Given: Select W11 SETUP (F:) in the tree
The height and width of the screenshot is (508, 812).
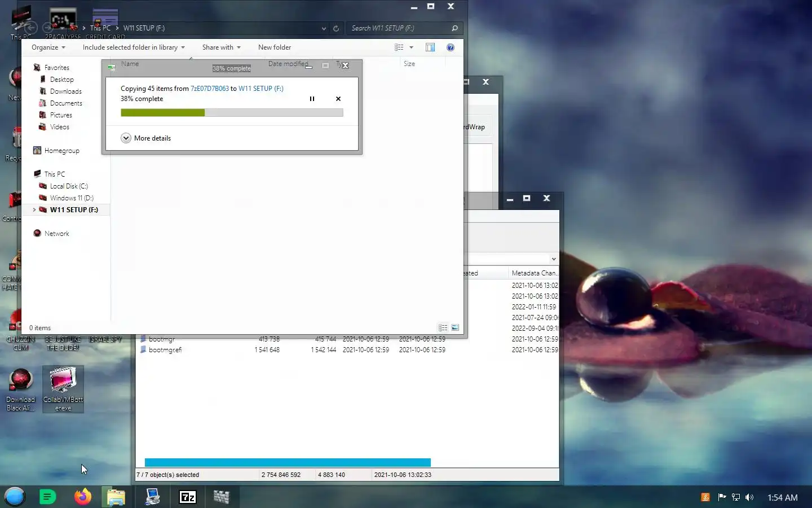Looking at the screenshot, I should tap(68, 210).
